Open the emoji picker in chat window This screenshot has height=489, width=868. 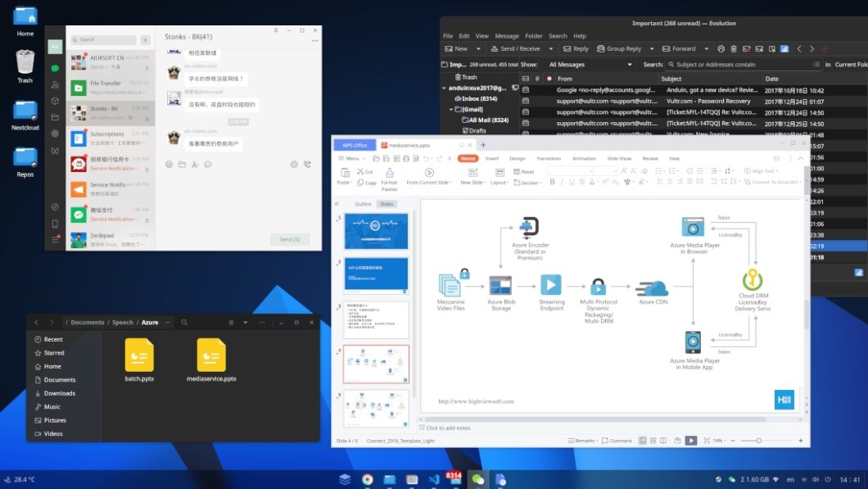(169, 164)
